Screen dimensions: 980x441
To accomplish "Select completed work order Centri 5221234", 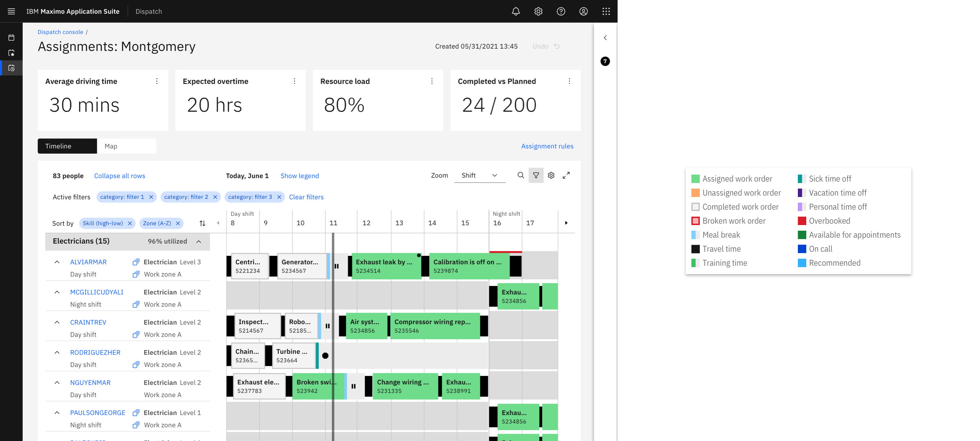I will 250,266.
